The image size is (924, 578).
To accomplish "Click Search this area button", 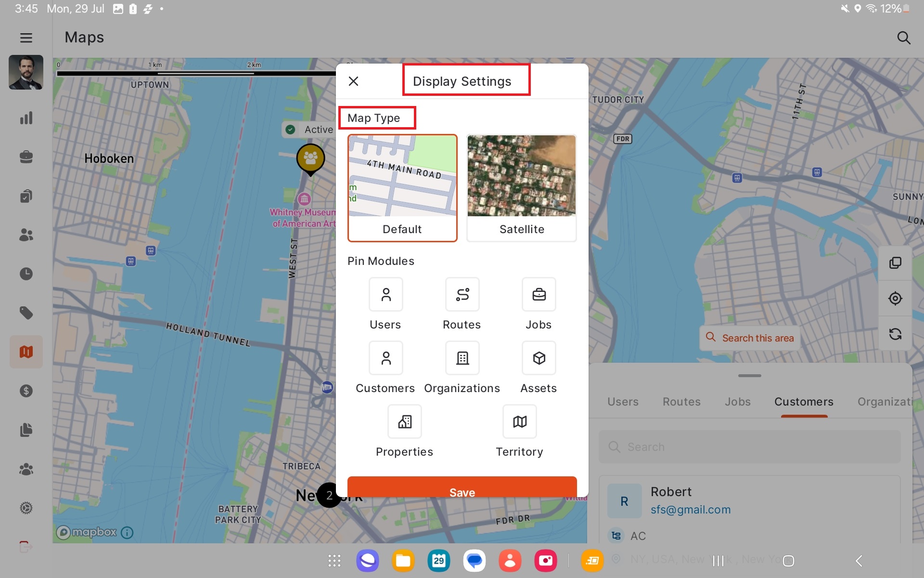I will [x=749, y=338].
